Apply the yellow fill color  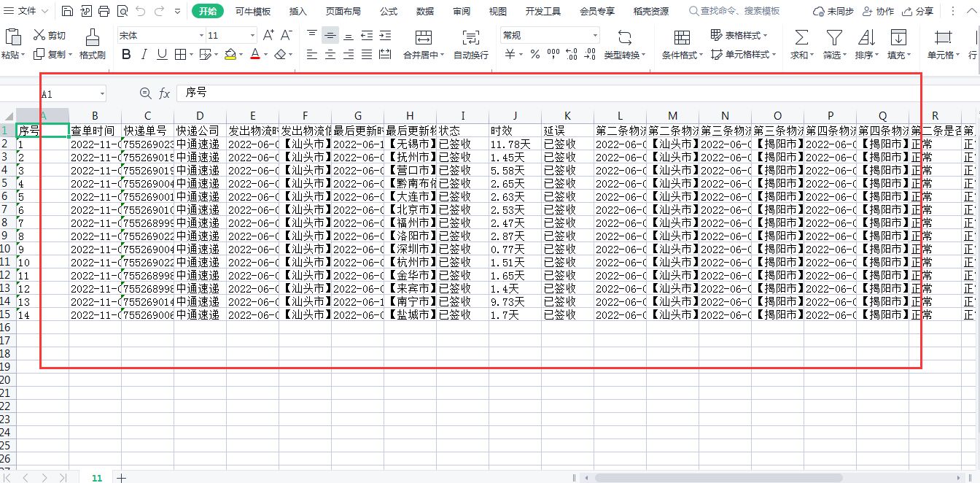[x=230, y=55]
